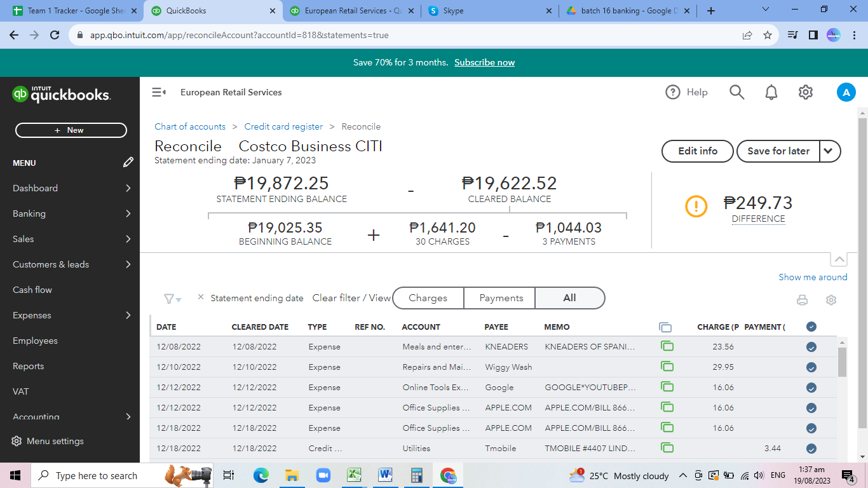This screenshot has width=868, height=488.
Task: Expand the Customers & leads submenu chevron
Action: pos(128,264)
